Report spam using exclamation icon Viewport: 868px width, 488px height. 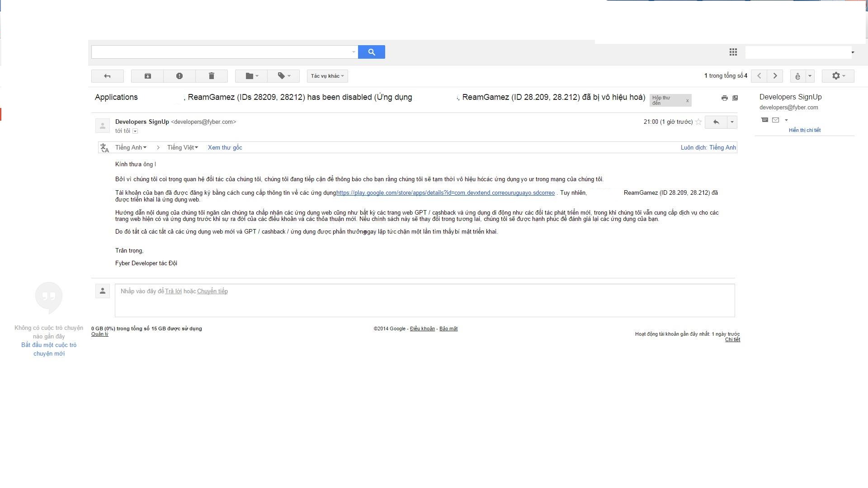pos(179,76)
